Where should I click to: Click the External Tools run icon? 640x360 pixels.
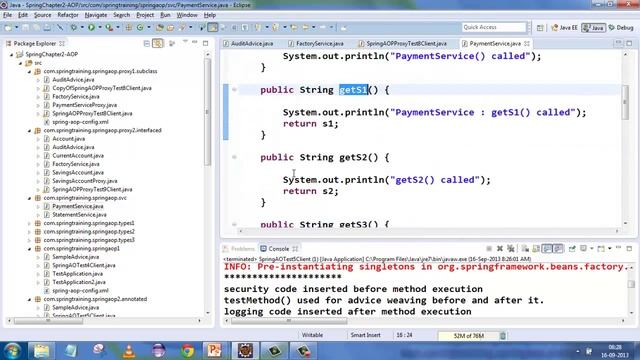[109, 27]
